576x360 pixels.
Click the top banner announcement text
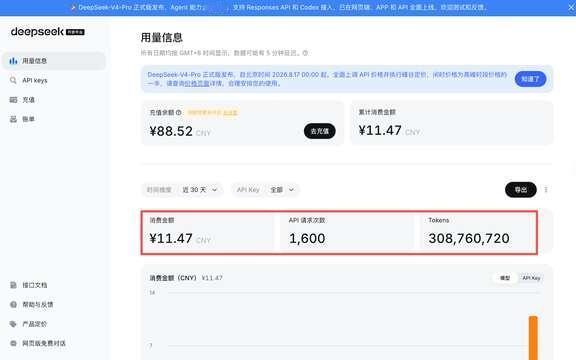pos(282,7)
